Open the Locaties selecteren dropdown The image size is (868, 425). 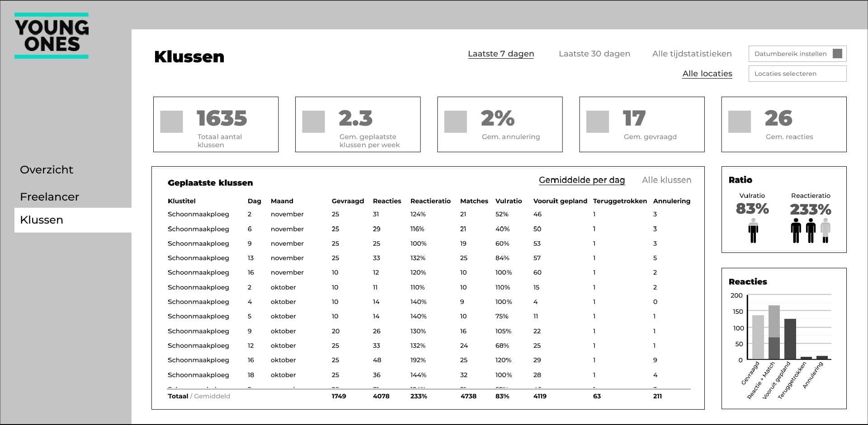point(797,74)
